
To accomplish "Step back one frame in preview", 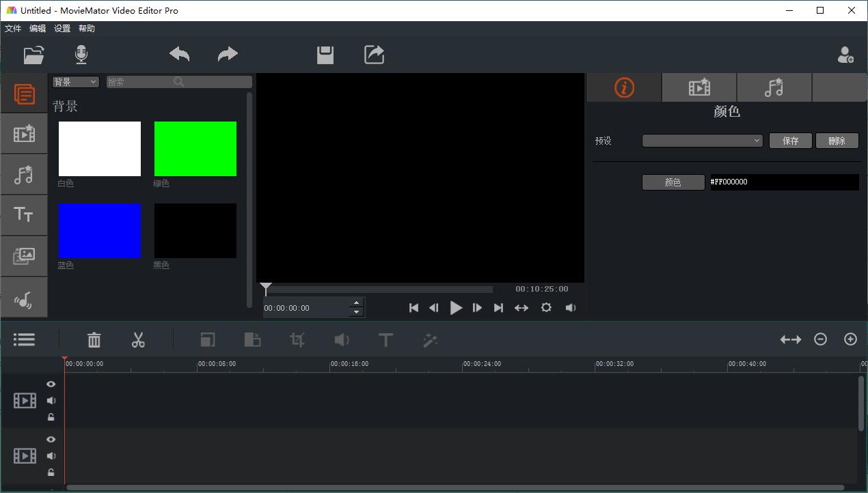I will [x=434, y=308].
